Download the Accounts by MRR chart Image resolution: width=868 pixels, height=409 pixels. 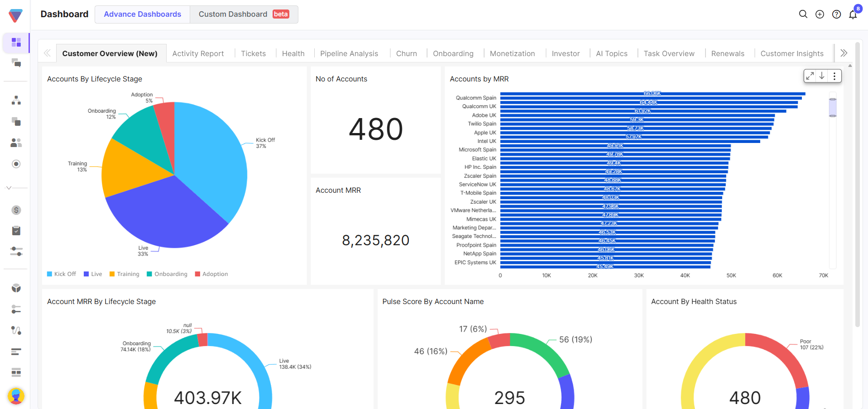click(822, 76)
